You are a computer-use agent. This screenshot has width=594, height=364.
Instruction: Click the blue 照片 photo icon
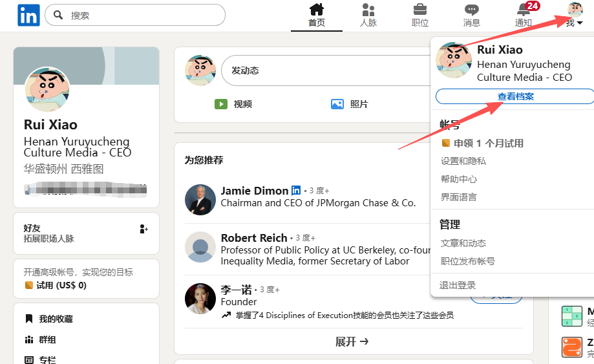click(337, 104)
